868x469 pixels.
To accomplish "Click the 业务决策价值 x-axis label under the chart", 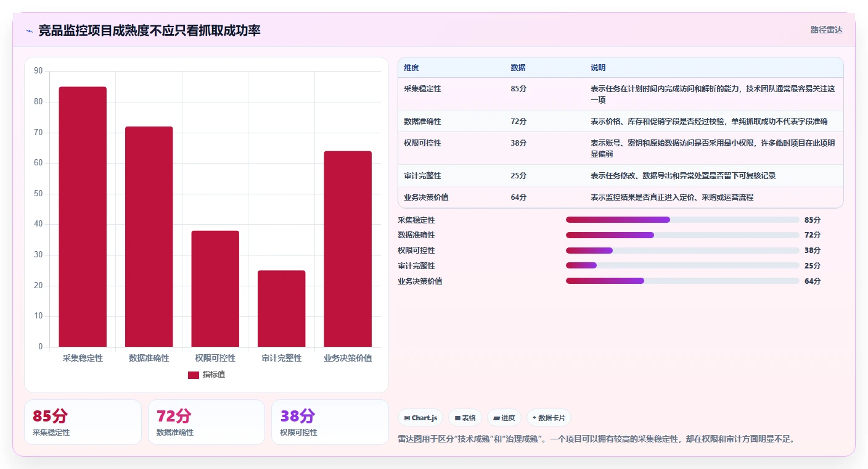I will tap(348, 358).
